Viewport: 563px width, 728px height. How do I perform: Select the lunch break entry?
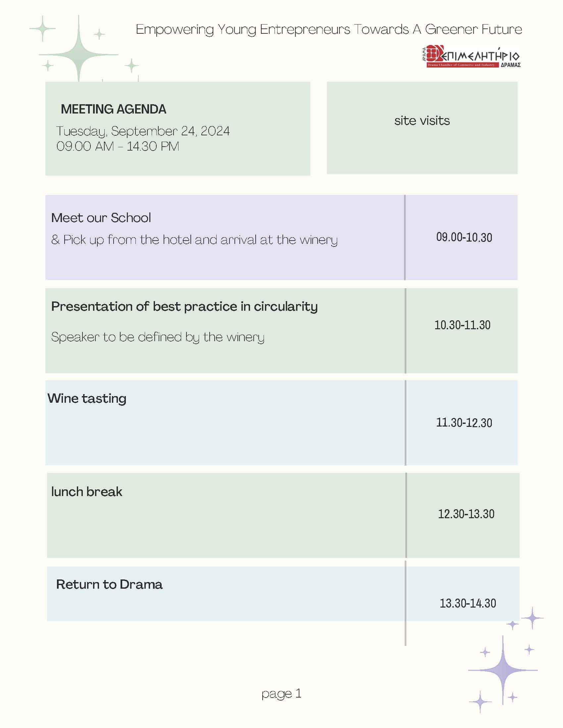(87, 492)
